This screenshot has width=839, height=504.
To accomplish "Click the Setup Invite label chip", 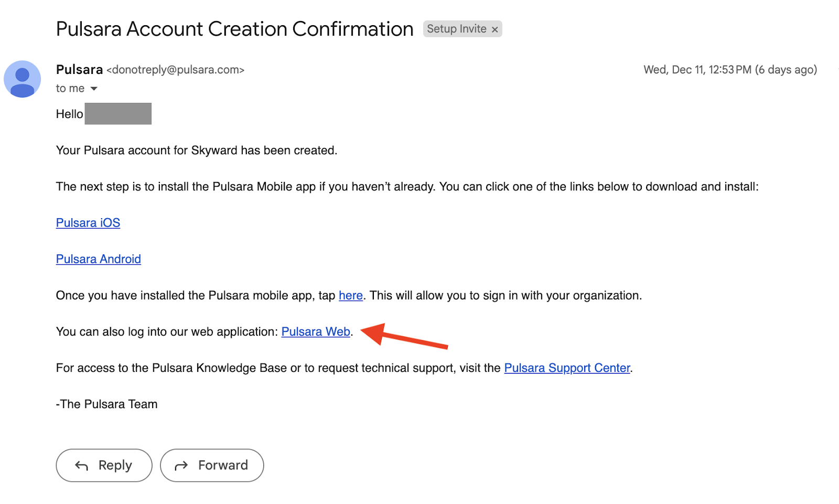I will coord(457,29).
